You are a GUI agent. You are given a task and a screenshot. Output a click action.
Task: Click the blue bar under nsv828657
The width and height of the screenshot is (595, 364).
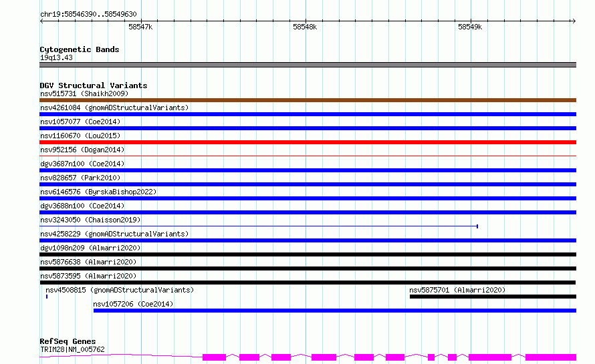(x=308, y=184)
